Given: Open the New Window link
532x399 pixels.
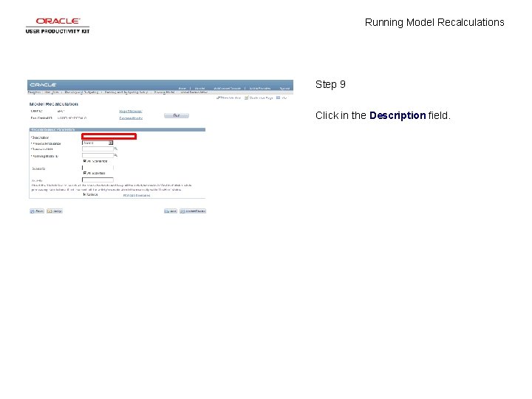Looking at the screenshot, I should click(229, 98).
